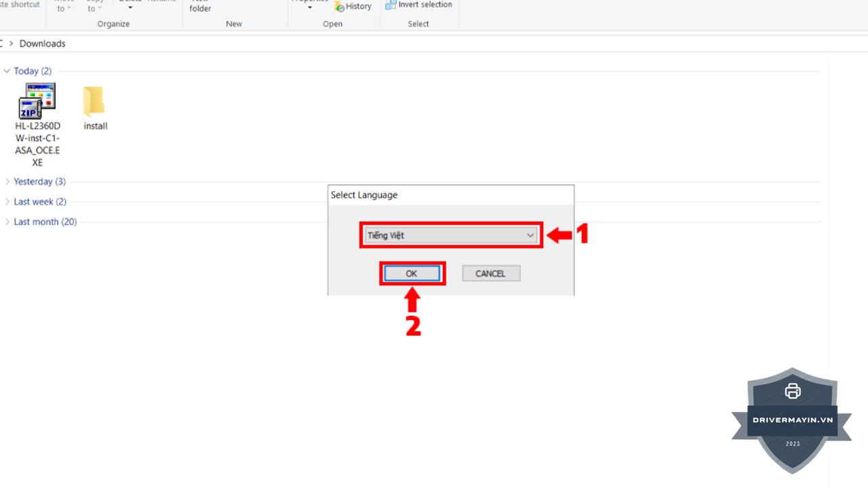Open the Delete dropdown arrow
The image size is (868, 488).
pos(130,7)
